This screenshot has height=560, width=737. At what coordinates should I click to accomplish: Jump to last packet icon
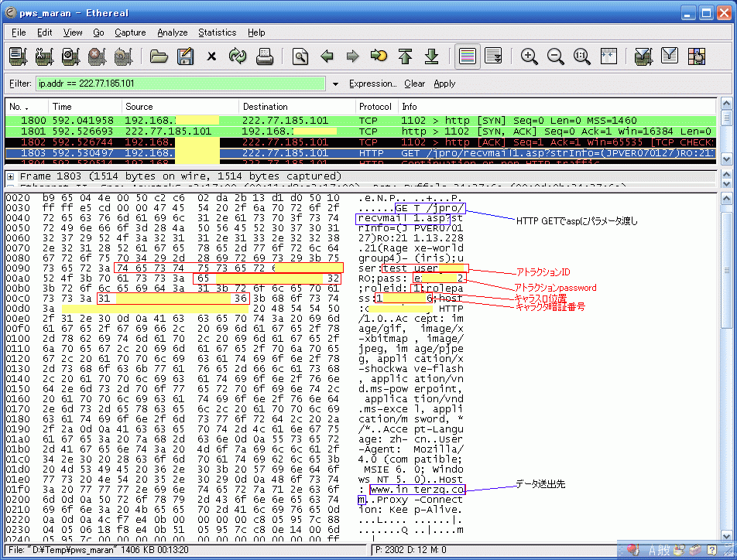[x=431, y=56]
